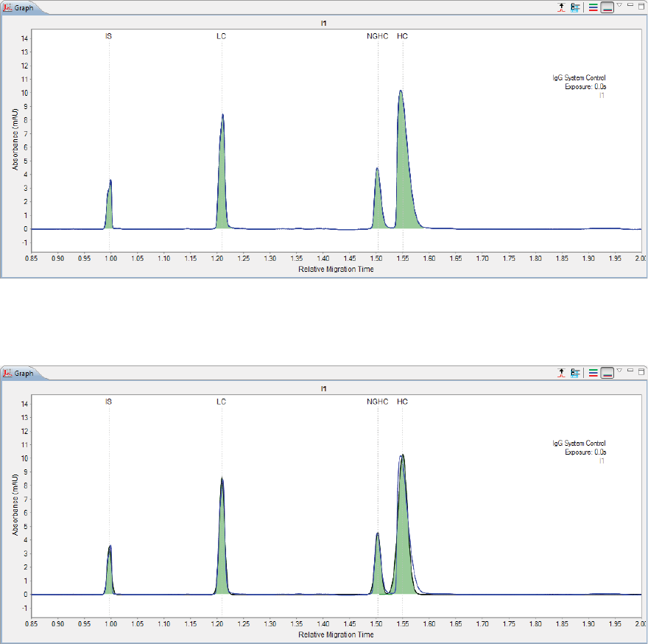Image resolution: width=648 pixels, height=644 pixels.
Task: Minimize the lower Graph panel
Action: [x=630, y=370]
